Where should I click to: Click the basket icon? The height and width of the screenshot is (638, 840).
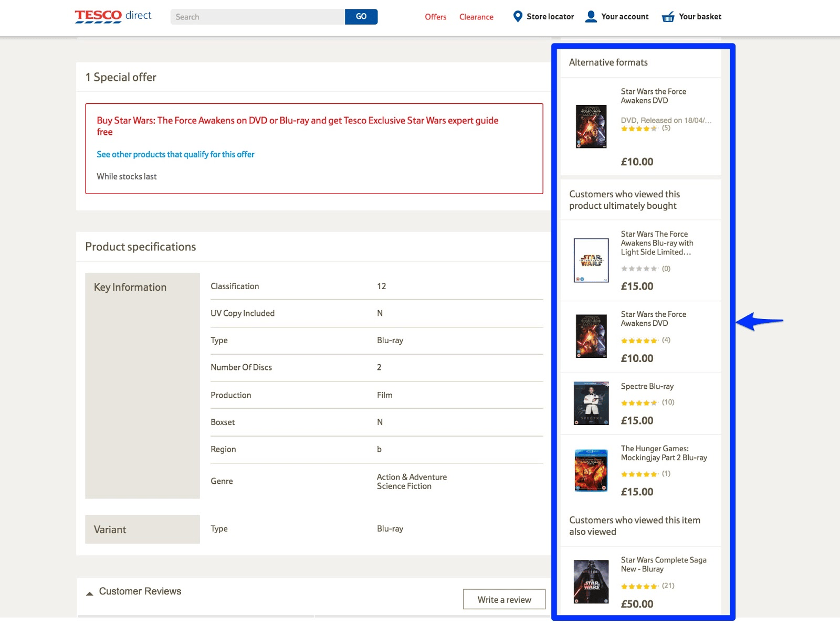668,17
